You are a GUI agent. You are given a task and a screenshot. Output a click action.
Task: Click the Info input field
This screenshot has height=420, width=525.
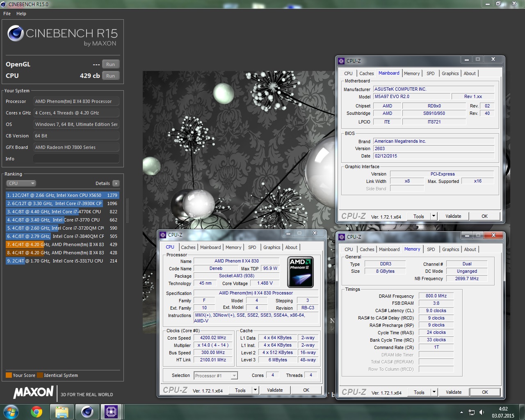(x=76, y=159)
